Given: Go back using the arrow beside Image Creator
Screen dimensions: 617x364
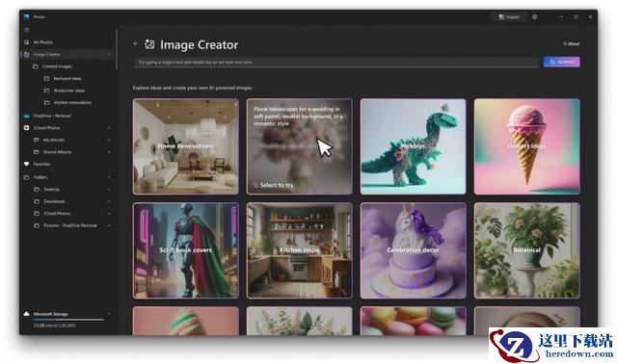Looking at the screenshot, I should [x=136, y=43].
